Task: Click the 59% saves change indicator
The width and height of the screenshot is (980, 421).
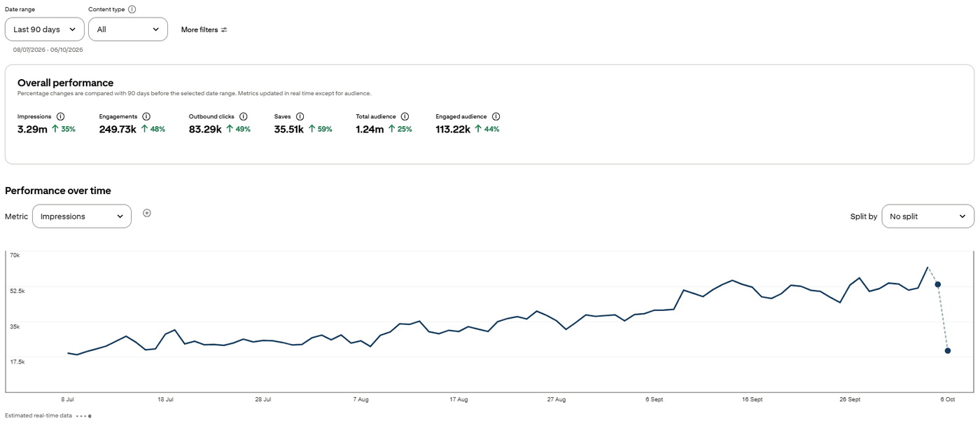Action: click(321, 130)
